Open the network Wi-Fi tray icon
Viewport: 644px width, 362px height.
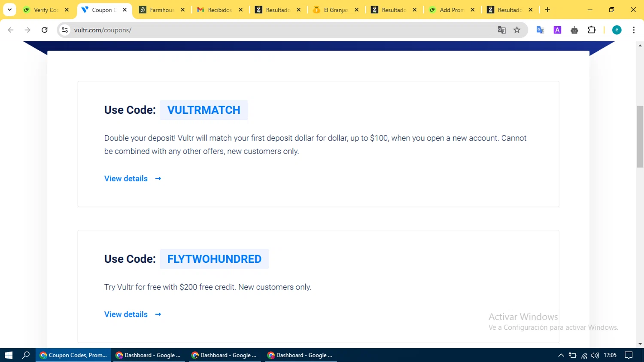tap(584, 355)
